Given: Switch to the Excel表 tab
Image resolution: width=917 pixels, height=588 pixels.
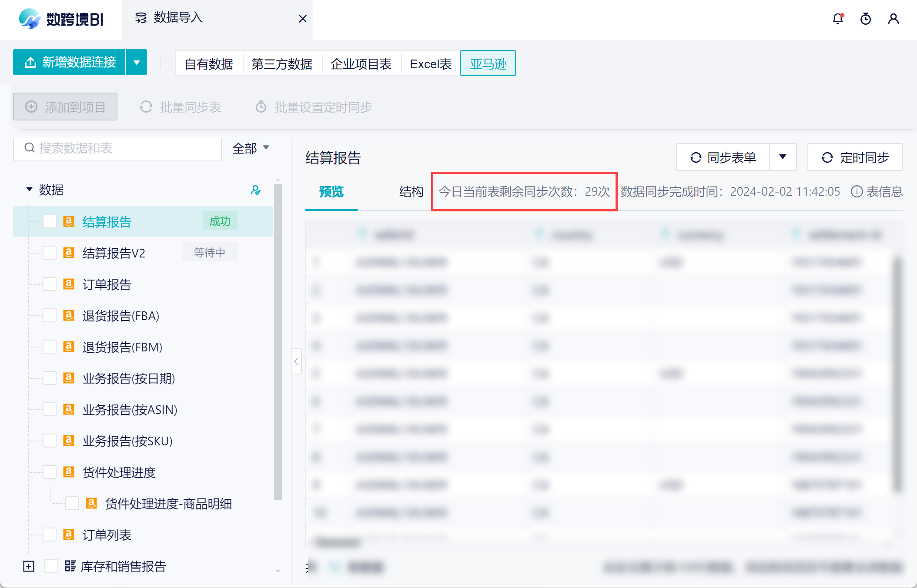Looking at the screenshot, I should point(431,64).
